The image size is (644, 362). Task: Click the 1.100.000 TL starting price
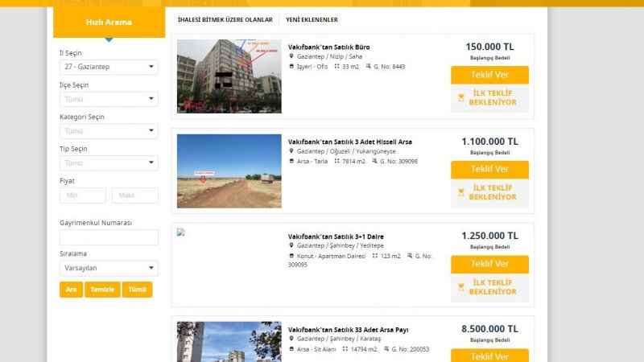tap(489, 142)
